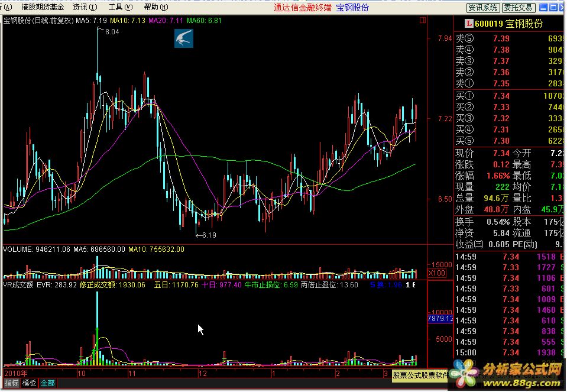Click the MA5: 7.19 indicator label
The height and width of the screenshot is (392, 567).
[91, 21]
